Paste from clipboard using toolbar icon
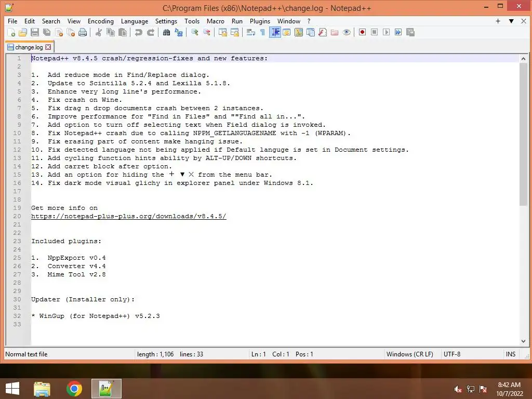 point(123,32)
